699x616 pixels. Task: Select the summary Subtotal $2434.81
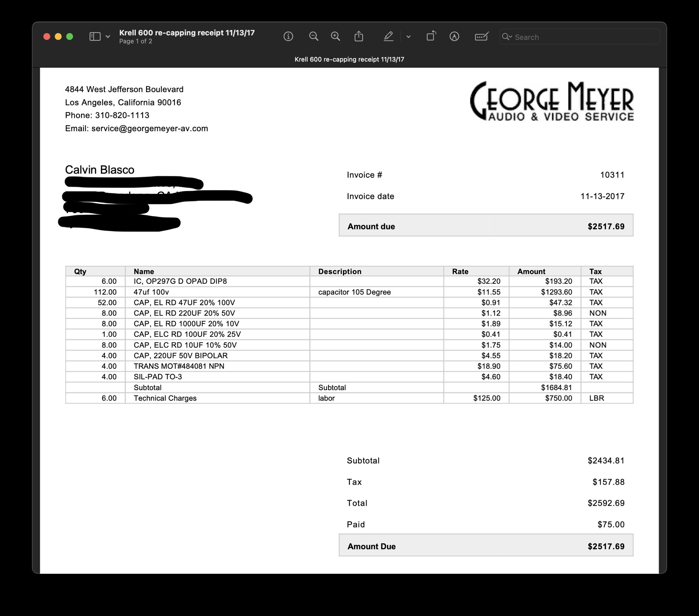click(x=606, y=461)
